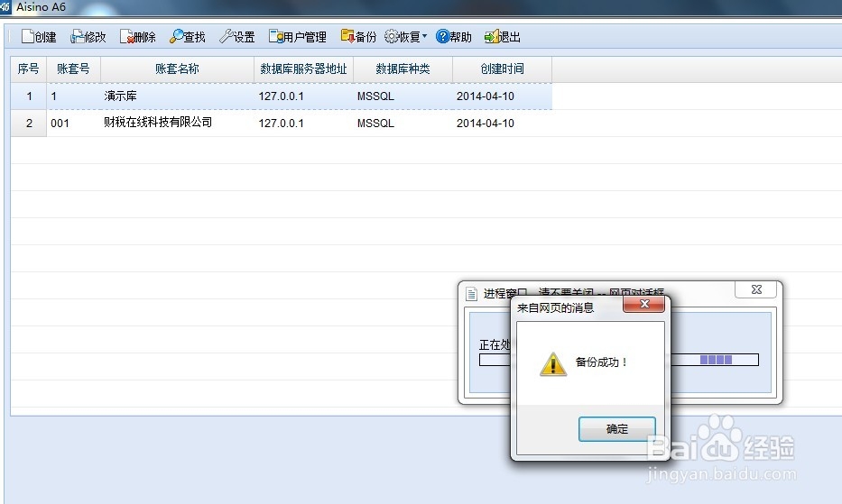Screen dimensions: 842x504
Task: Click the progress bar in process window
Action: tap(618, 360)
